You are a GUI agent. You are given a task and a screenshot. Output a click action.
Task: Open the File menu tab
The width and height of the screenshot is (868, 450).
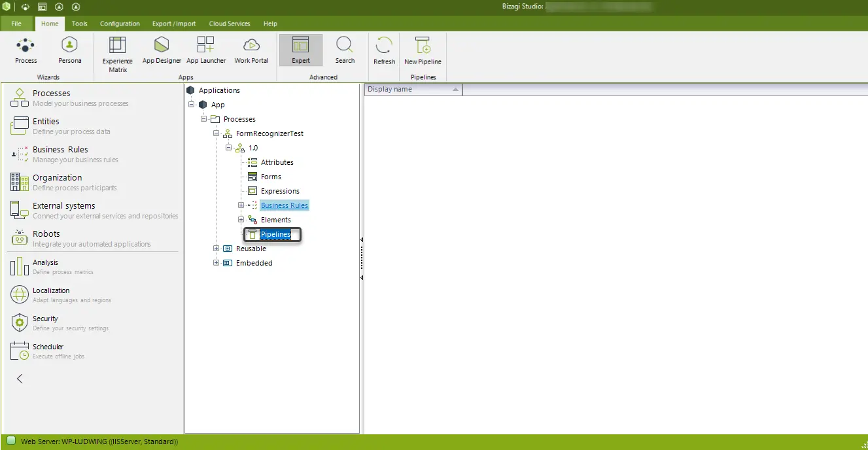point(16,24)
